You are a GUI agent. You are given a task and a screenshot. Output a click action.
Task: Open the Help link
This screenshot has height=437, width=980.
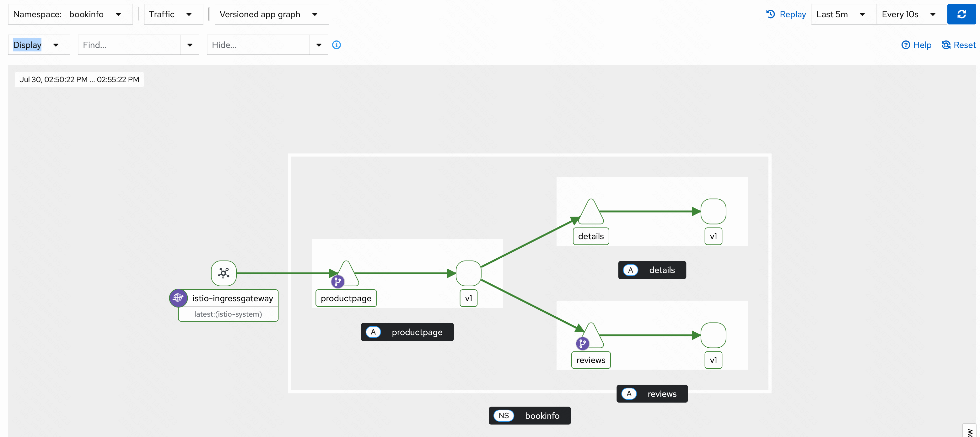pyautogui.click(x=916, y=45)
